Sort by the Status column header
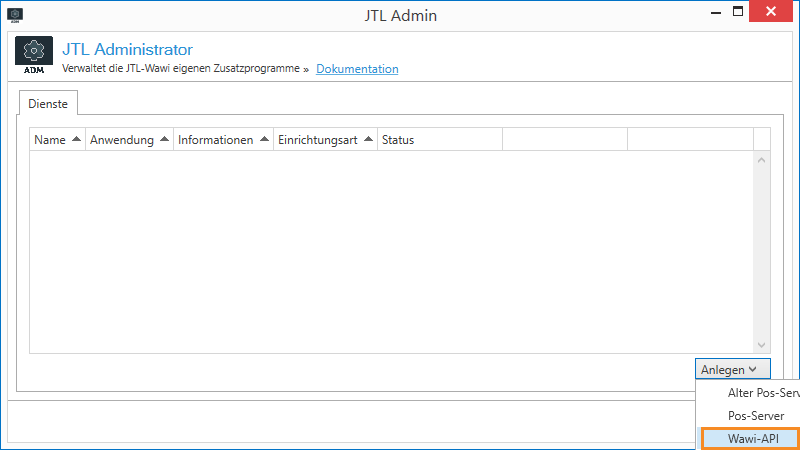The width and height of the screenshot is (800, 450). click(398, 140)
